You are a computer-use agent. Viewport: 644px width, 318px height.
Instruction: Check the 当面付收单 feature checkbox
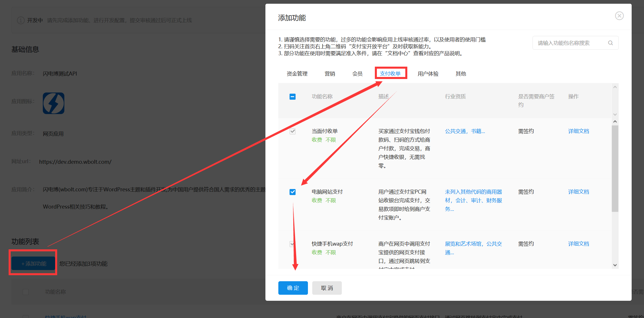tap(292, 131)
